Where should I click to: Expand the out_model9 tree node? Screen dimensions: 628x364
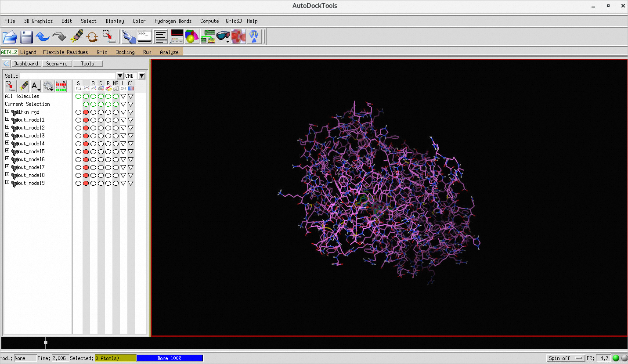pyautogui.click(x=7, y=183)
